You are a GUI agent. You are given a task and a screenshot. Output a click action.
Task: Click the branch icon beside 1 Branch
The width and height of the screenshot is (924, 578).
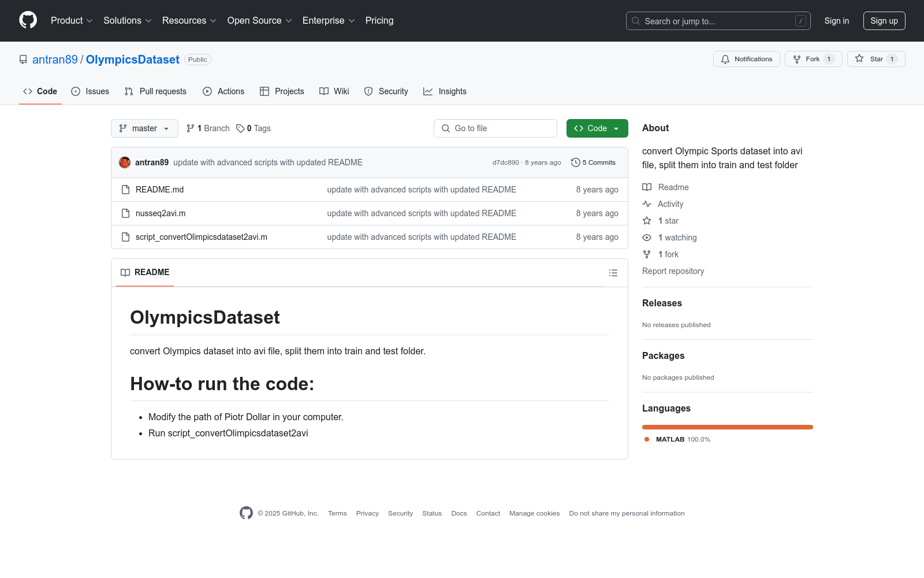191,128
